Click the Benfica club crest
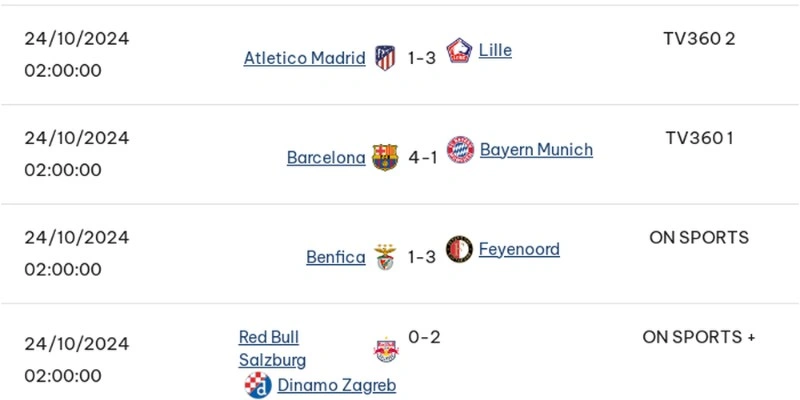Viewport: 800px width, 400px height. coord(385,257)
